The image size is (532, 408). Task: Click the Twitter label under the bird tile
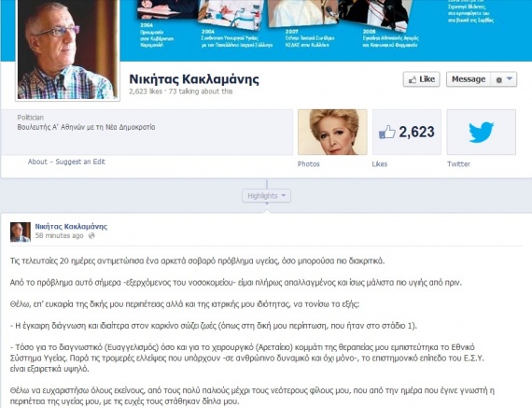[458, 164]
